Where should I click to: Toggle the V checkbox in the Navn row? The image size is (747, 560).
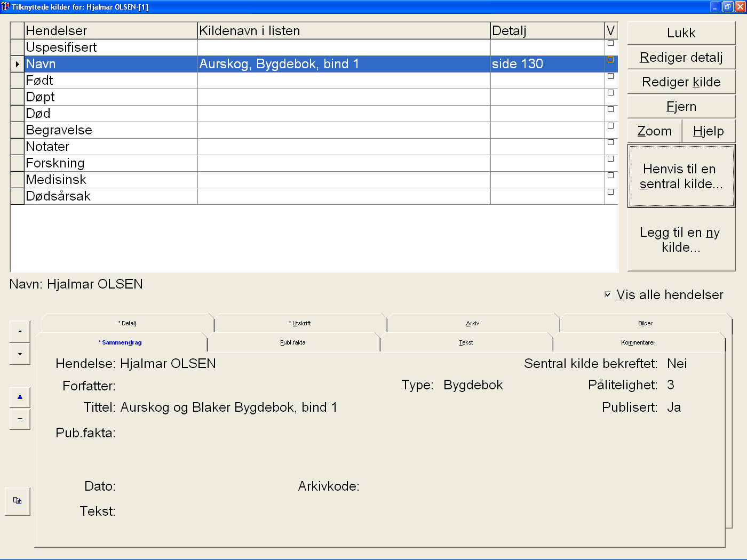pyautogui.click(x=611, y=60)
